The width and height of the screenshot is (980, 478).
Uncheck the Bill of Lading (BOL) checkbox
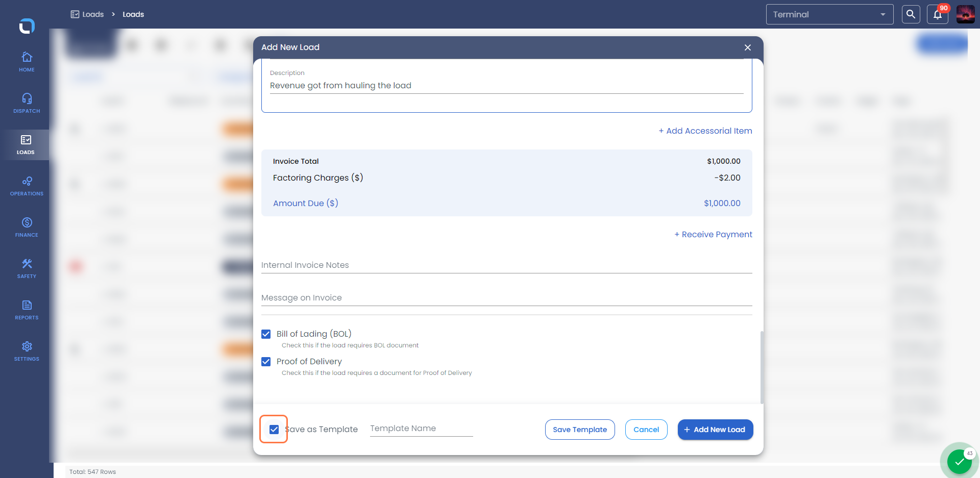tap(266, 334)
